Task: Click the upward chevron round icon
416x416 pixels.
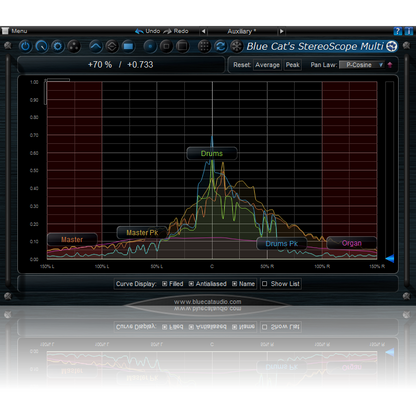Action: (96, 46)
